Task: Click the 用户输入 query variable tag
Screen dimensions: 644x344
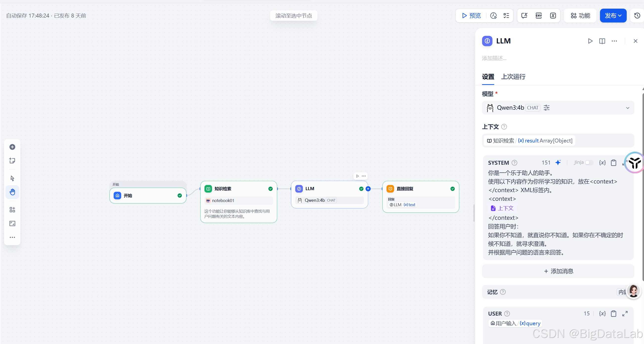Action: click(x=515, y=323)
